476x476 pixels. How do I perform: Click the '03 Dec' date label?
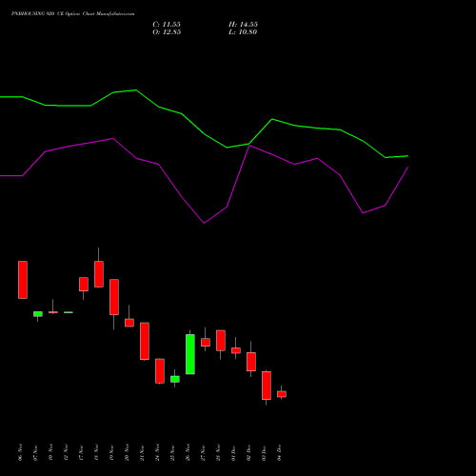pyautogui.click(x=265, y=452)
